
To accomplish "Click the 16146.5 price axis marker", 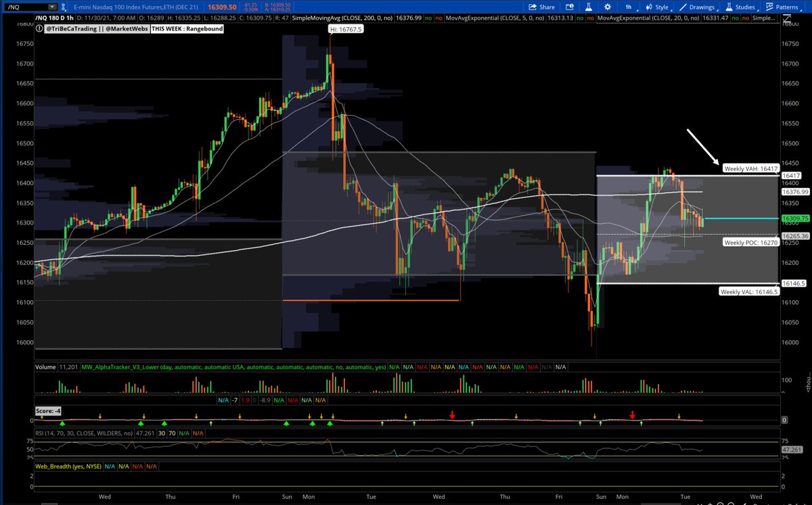I will point(794,284).
